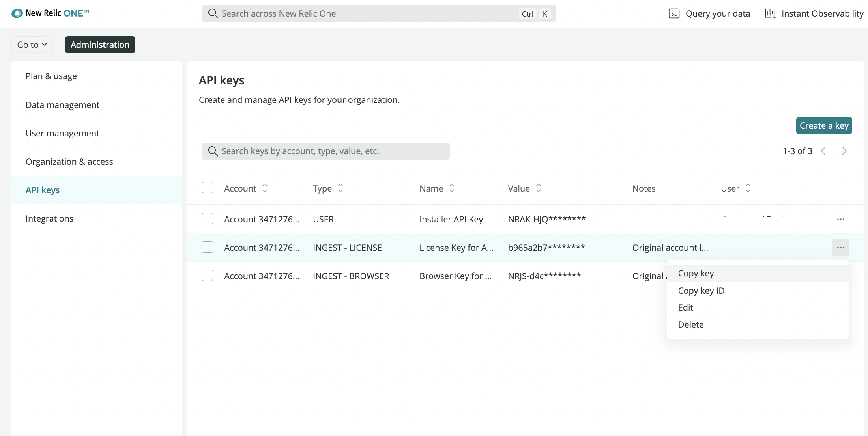Click the Original account l... notes cell
Screen dimensions: 868x436
[x=670, y=248]
